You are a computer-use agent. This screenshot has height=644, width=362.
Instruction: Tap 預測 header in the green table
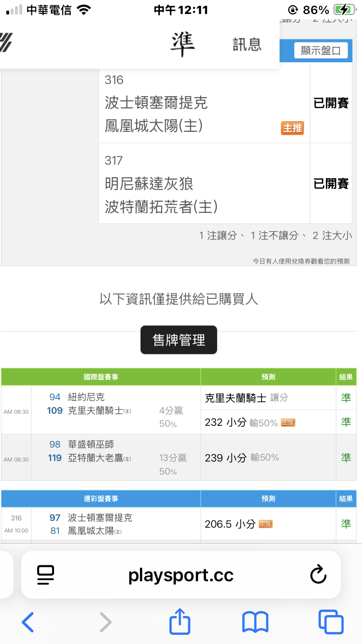click(268, 377)
